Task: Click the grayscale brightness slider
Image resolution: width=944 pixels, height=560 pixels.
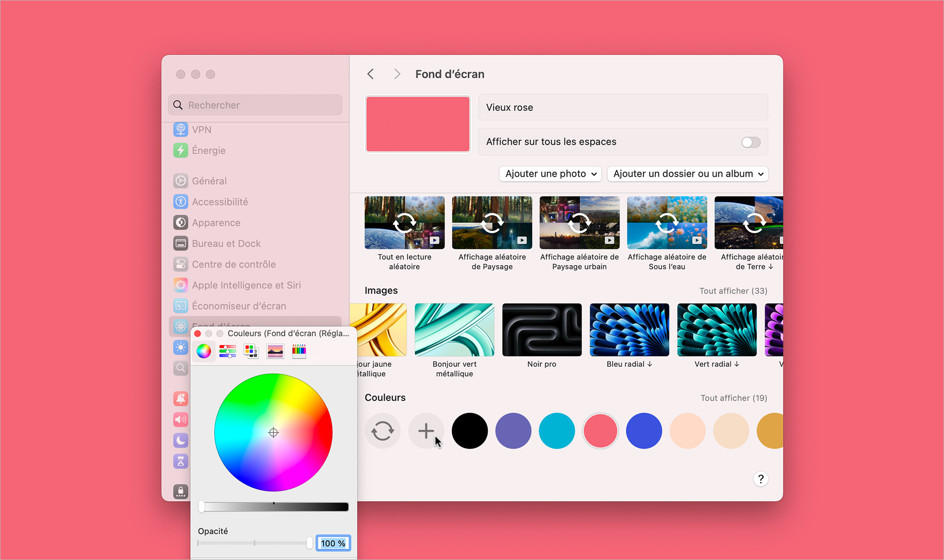Action: pos(273,506)
